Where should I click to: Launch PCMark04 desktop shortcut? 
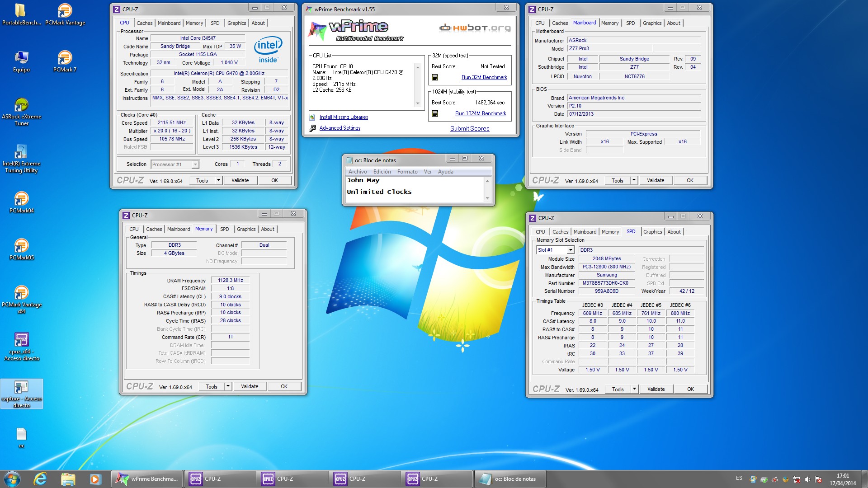(x=21, y=202)
